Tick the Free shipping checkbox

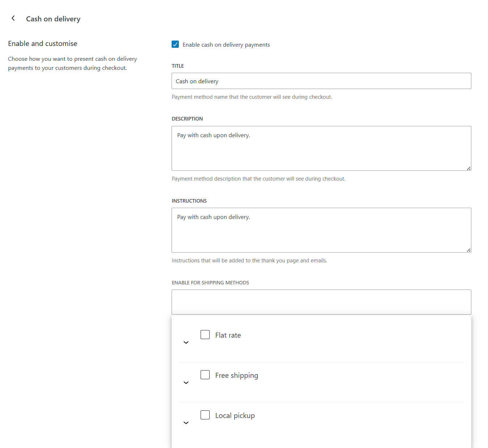point(205,375)
